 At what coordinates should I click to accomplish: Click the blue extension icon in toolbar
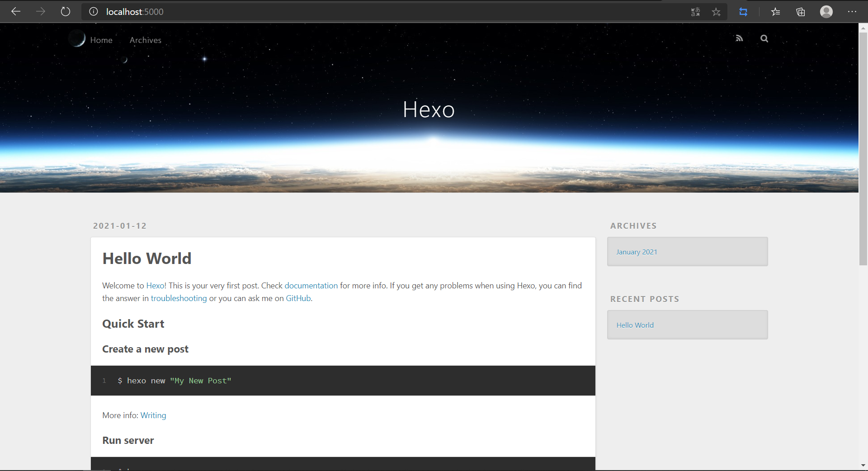[x=743, y=12]
